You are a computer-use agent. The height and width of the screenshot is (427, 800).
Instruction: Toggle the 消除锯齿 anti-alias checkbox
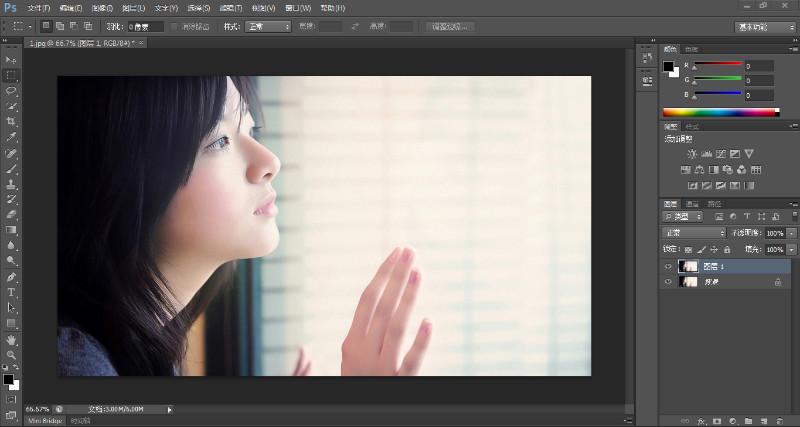[x=176, y=26]
